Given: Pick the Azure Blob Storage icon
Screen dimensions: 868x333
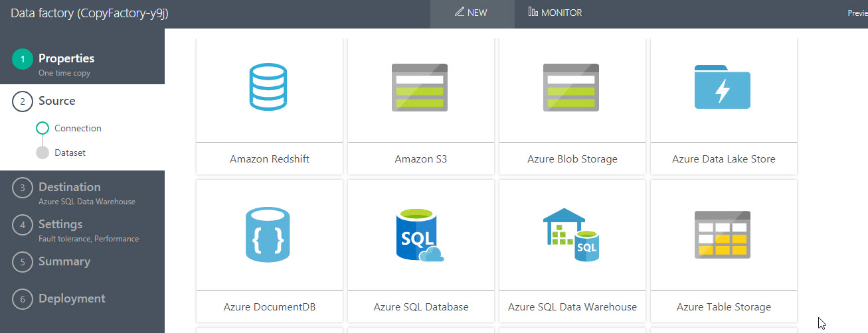Looking at the screenshot, I should [571, 87].
